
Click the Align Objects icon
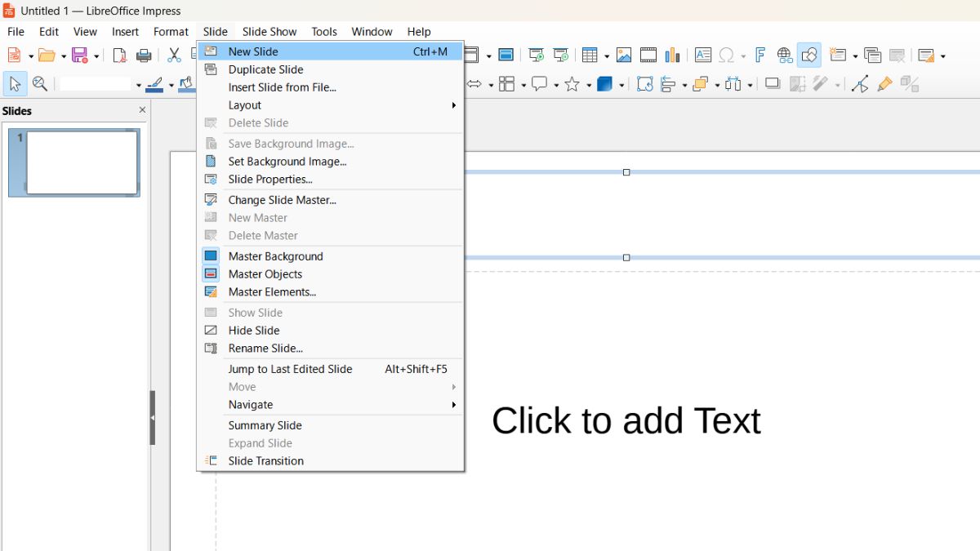(670, 84)
